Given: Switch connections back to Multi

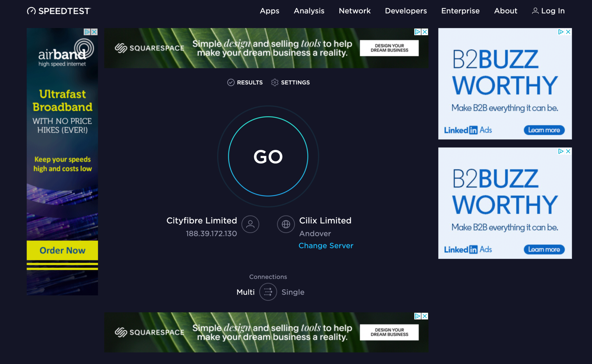Looking at the screenshot, I should click(245, 292).
